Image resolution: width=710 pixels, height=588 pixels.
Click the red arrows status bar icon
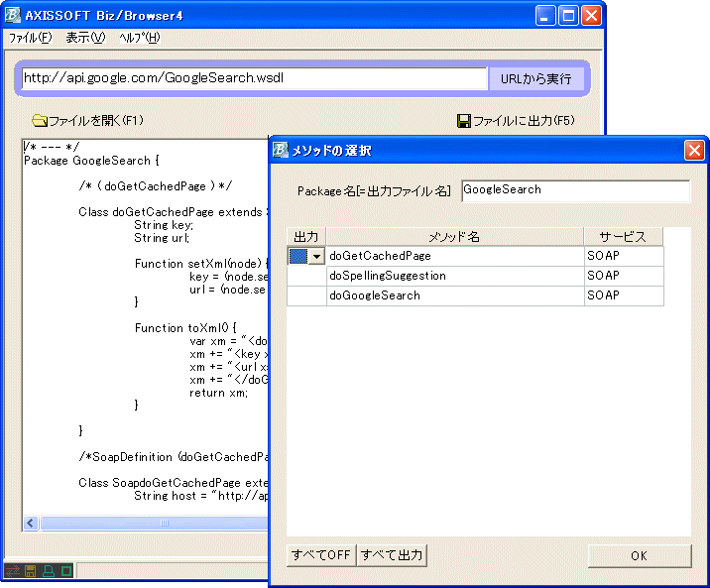coord(13,571)
